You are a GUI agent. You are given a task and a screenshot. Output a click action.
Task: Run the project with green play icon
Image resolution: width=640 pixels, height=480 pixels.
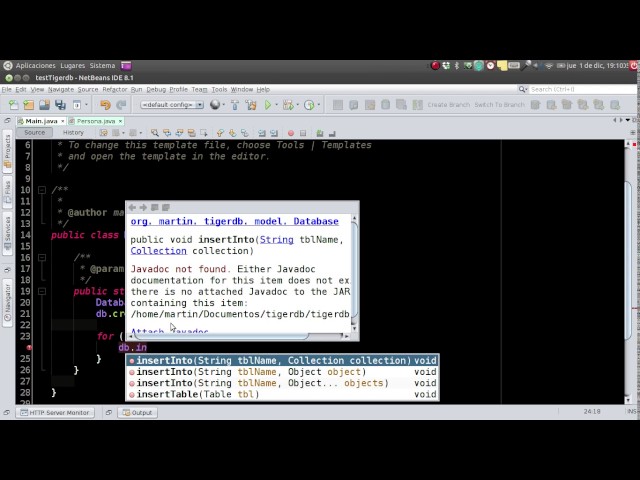point(268,105)
